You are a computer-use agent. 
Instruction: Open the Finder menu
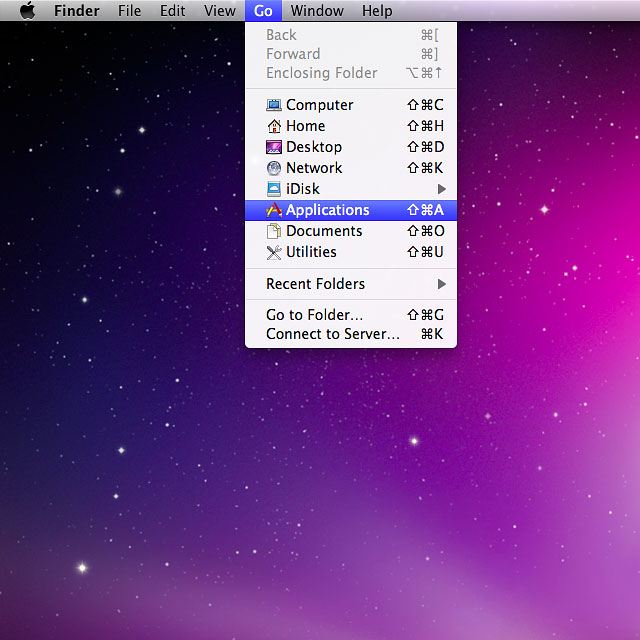[x=77, y=11]
